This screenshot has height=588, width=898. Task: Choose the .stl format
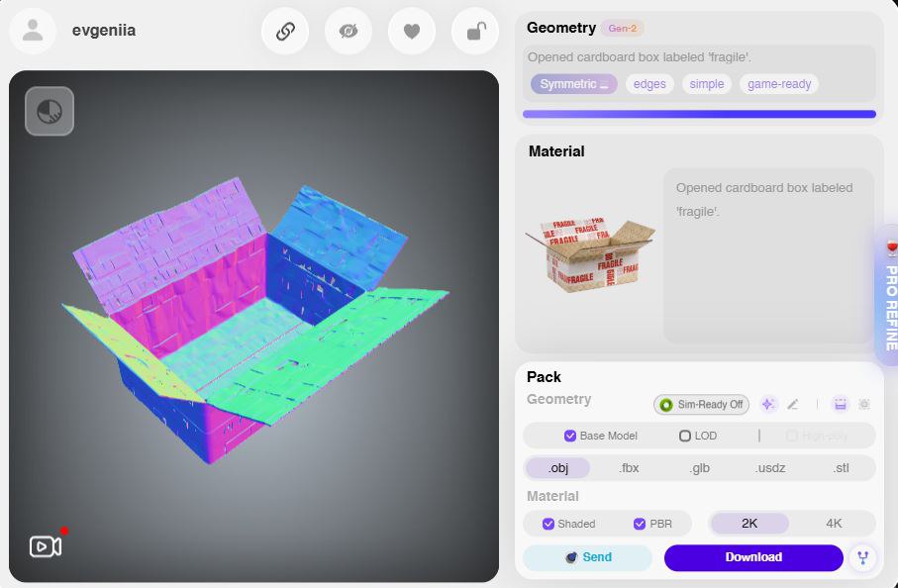coord(841,468)
